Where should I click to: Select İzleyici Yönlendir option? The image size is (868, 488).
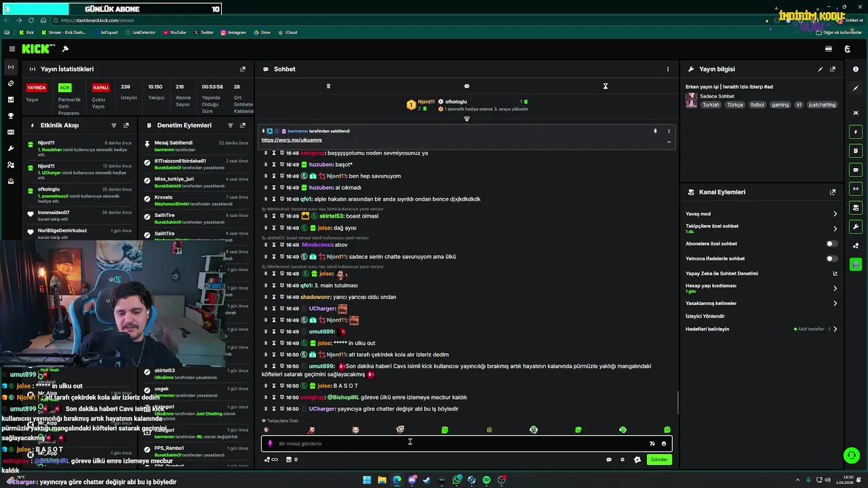(705, 317)
